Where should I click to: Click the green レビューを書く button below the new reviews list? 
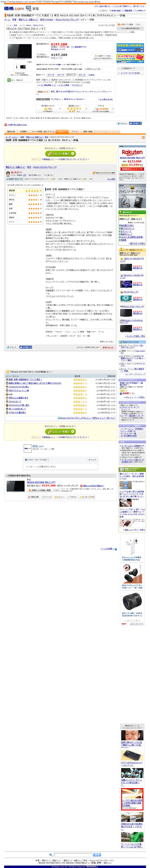point(60,432)
